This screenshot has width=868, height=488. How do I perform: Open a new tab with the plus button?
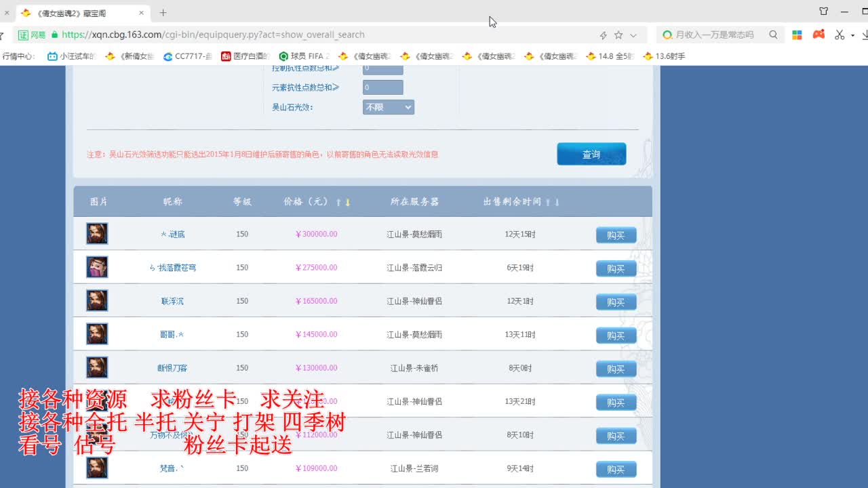click(164, 12)
